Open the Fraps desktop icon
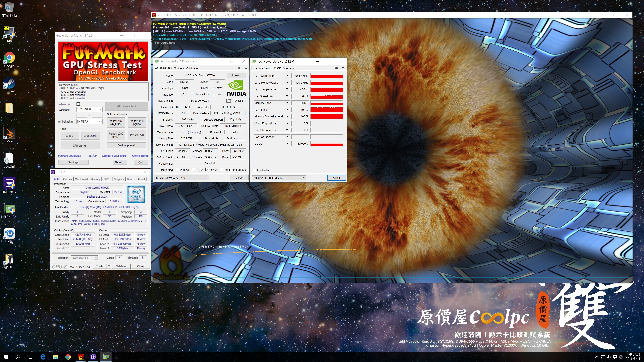Image resolution: width=644 pixels, height=362 pixels. [x=9, y=35]
